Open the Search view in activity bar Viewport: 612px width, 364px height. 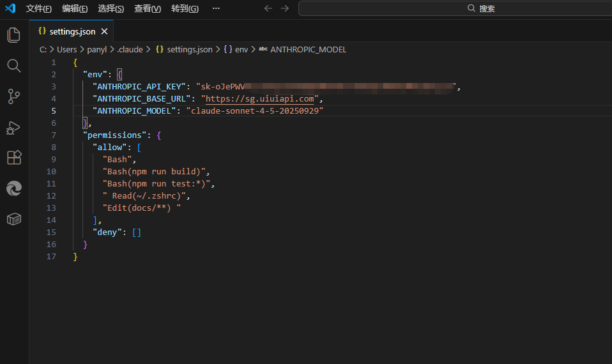pyautogui.click(x=13, y=66)
